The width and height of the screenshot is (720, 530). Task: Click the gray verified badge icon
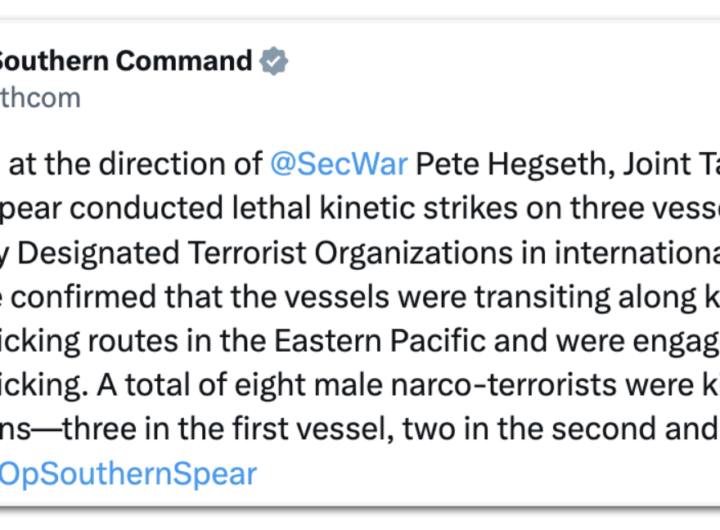point(274,61)
